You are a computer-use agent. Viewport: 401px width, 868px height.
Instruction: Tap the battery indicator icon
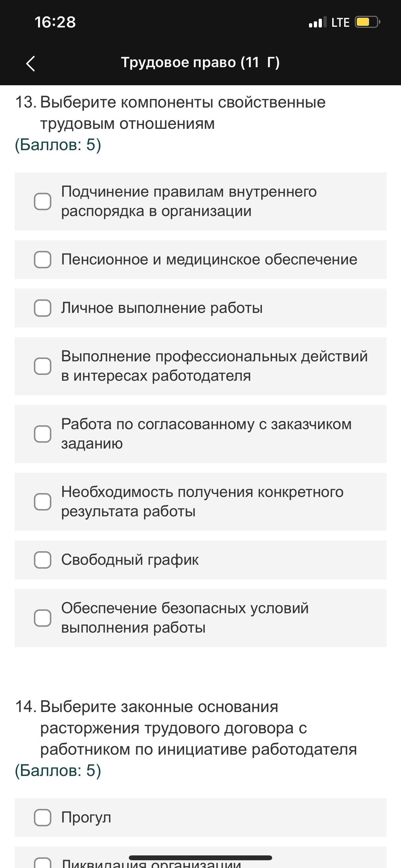pyautogui.click(x=367, y=22)
